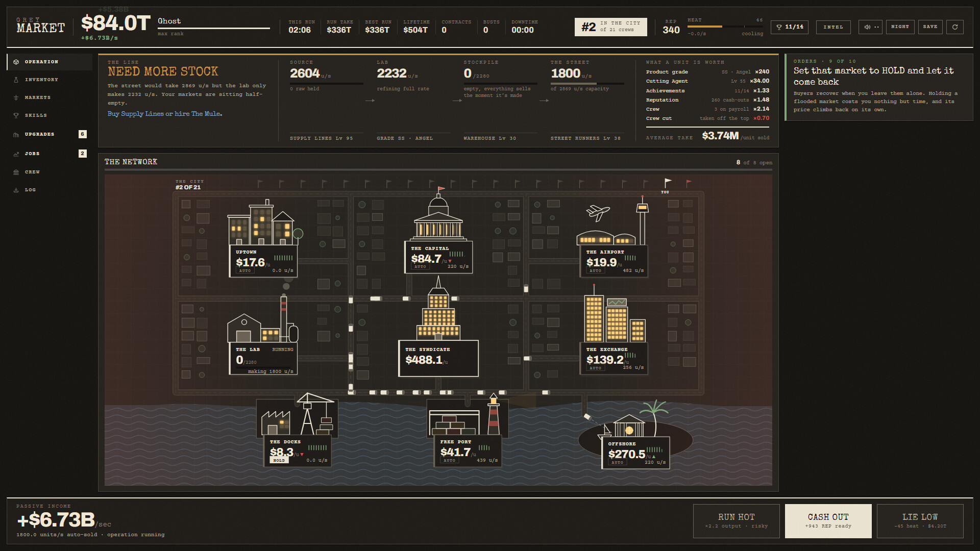Image resolution: width=980 pixels, height=551 pixels.
Task: Switch to the Markets sidebar tab
Action: click(50, 97)
